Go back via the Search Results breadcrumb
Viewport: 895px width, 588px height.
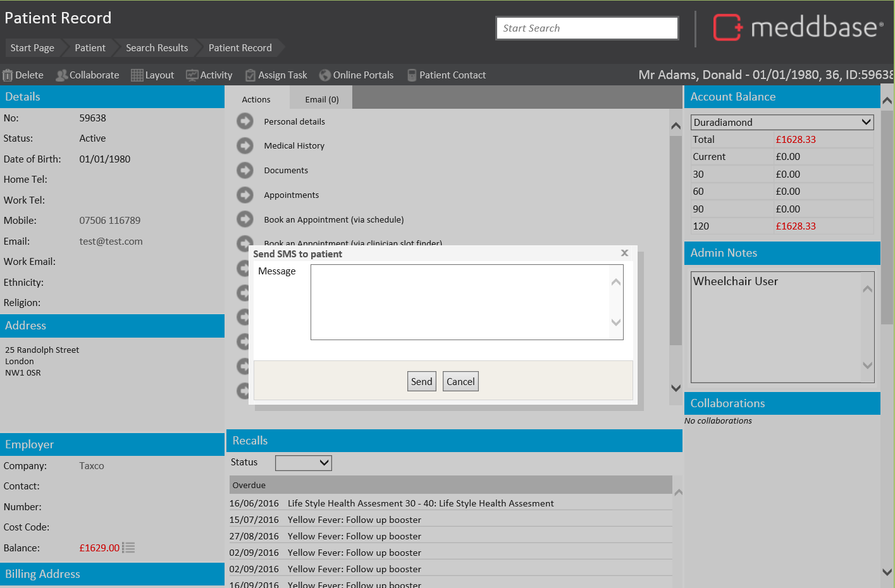point(156,47)
